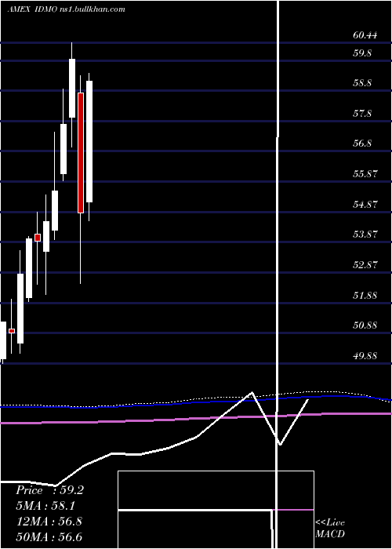Select the small red candlestick near 53.87
The image size is (392, 549).
38,238
